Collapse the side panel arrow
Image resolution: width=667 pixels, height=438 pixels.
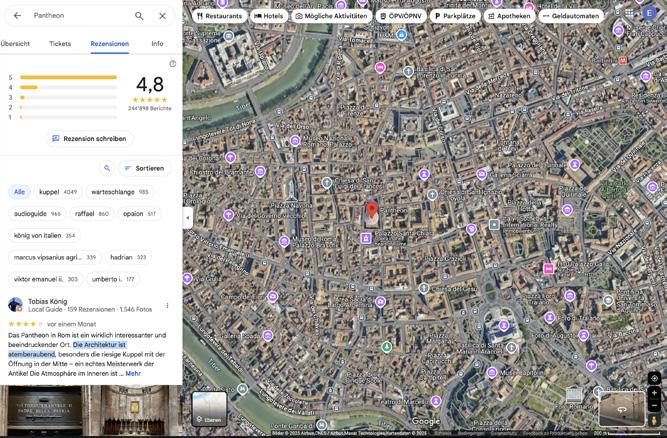[188, 218]
